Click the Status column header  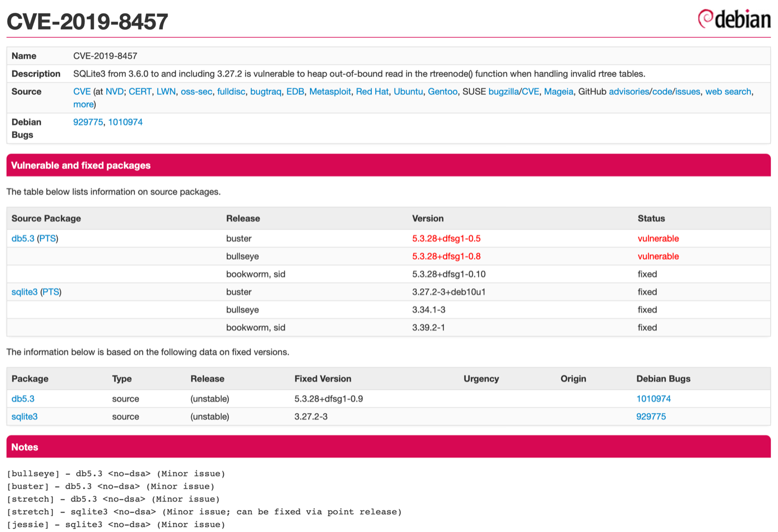pos(651,219)
